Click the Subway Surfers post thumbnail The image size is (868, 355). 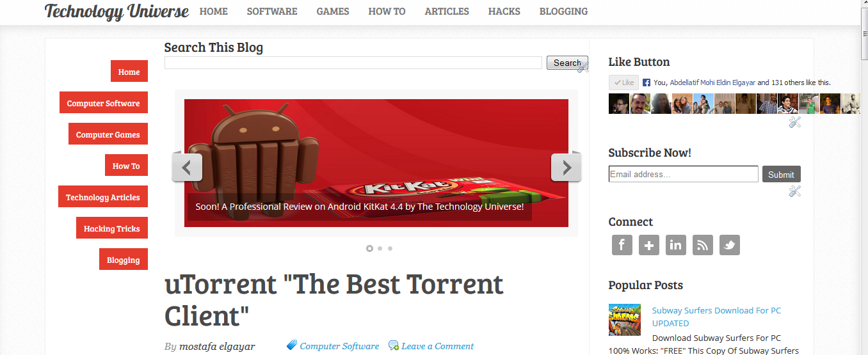pyautogui.click(x=625, y=320)
